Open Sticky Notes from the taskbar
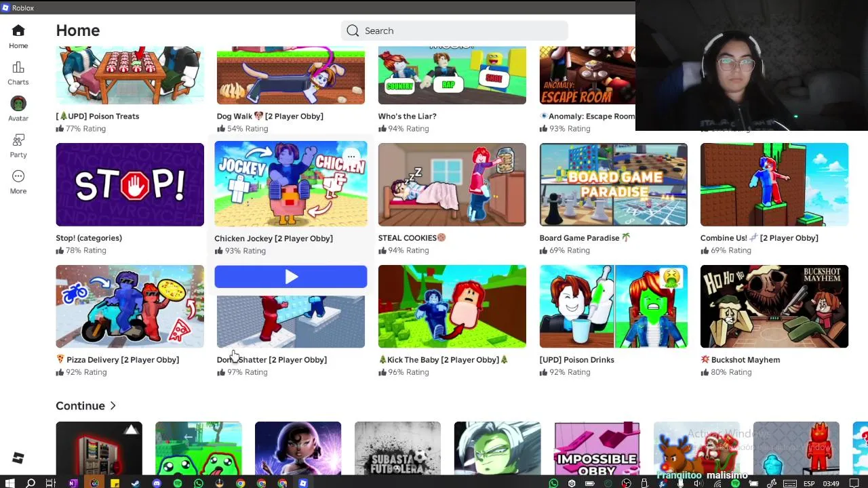Screen dimensions: 868x488 (115, 483)
